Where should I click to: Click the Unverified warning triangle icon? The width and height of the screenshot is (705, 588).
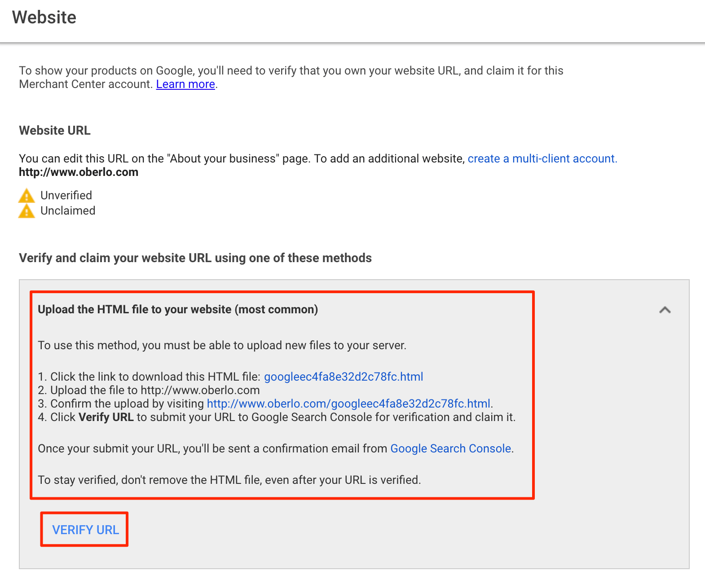(x=26, y=196)
